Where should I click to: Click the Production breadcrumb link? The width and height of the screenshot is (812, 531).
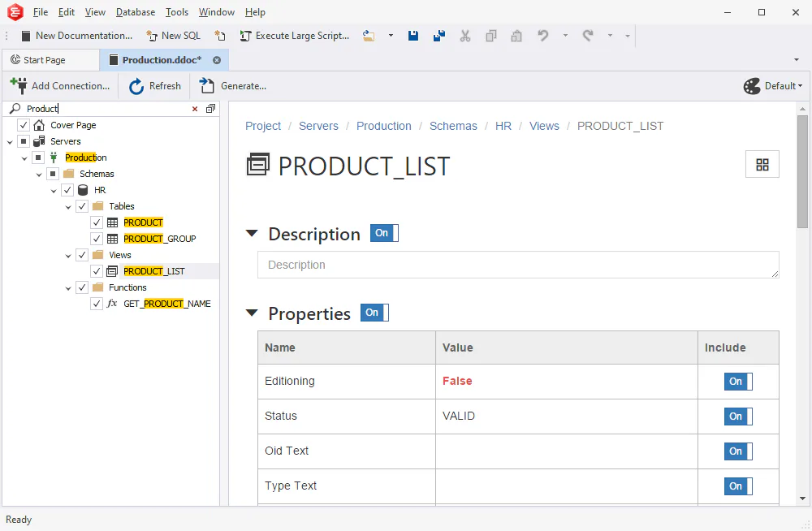pyautogui.click(x=384, y=126)
